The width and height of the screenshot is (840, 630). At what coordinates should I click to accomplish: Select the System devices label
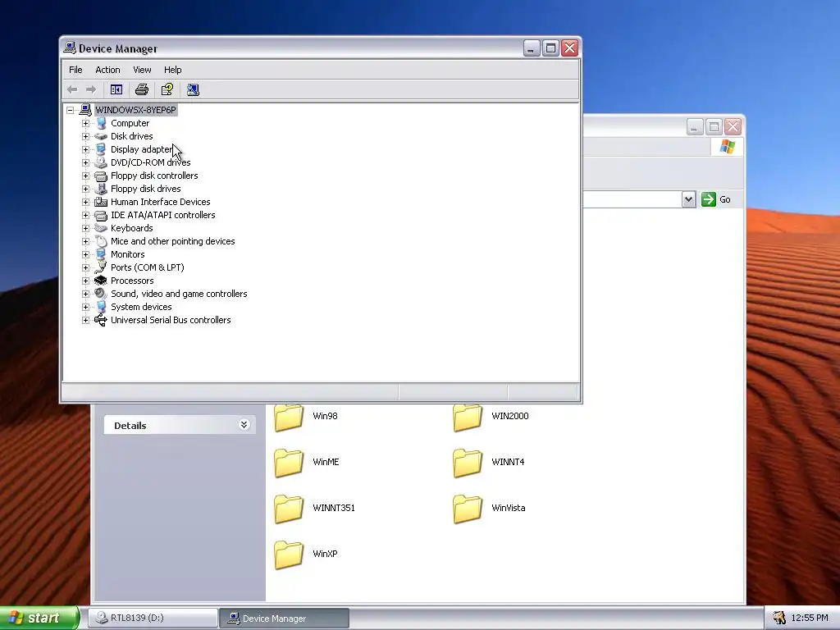click(x=141, y=307)
